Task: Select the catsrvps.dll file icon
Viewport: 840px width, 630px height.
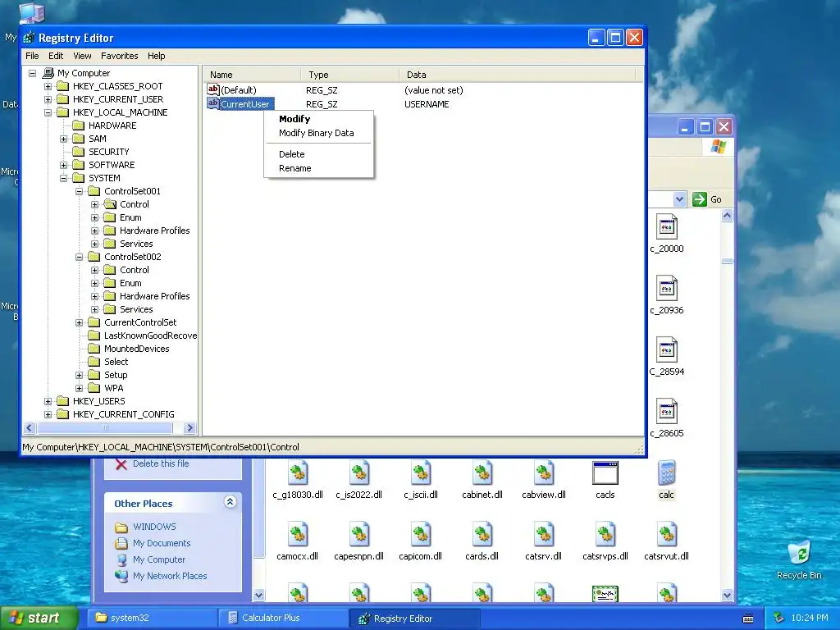Action: point(605,535)
